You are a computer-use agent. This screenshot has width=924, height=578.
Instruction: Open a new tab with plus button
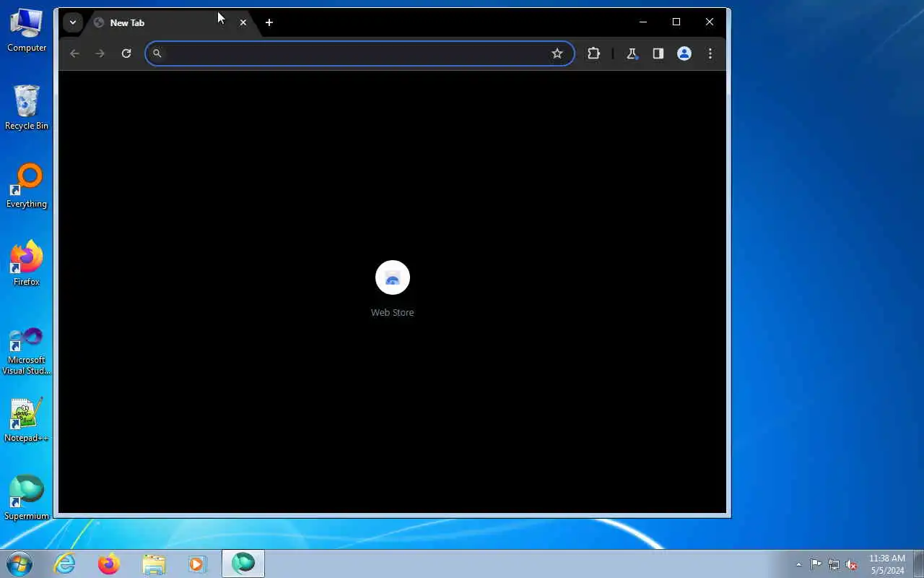pyautogui.click(x=269, y=22)
